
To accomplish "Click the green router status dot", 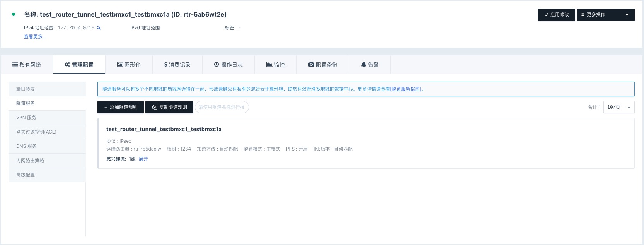I will pyautogui.click(x=14, y=14).
